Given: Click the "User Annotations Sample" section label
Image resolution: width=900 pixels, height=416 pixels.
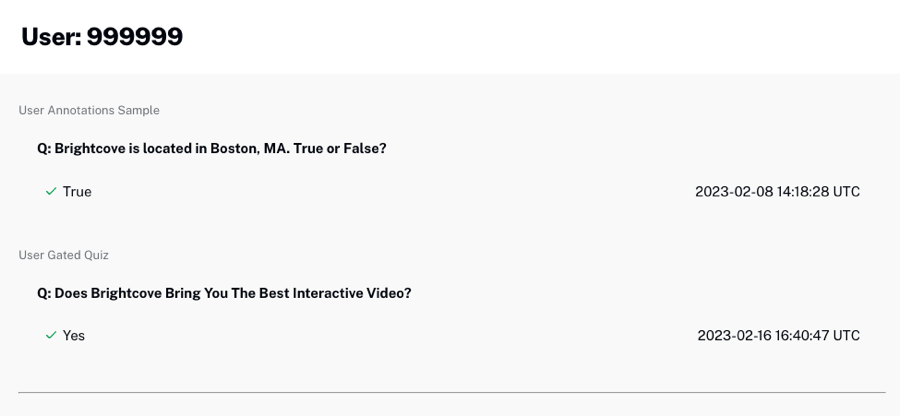Looking at the screenshot, I should 89,110.
